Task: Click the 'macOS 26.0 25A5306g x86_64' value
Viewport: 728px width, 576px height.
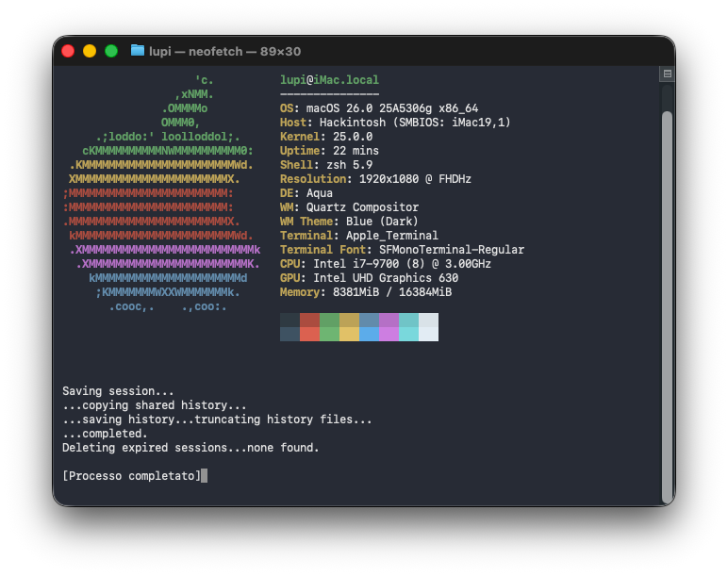Action: pyautogui.click(x=392, y=108)
